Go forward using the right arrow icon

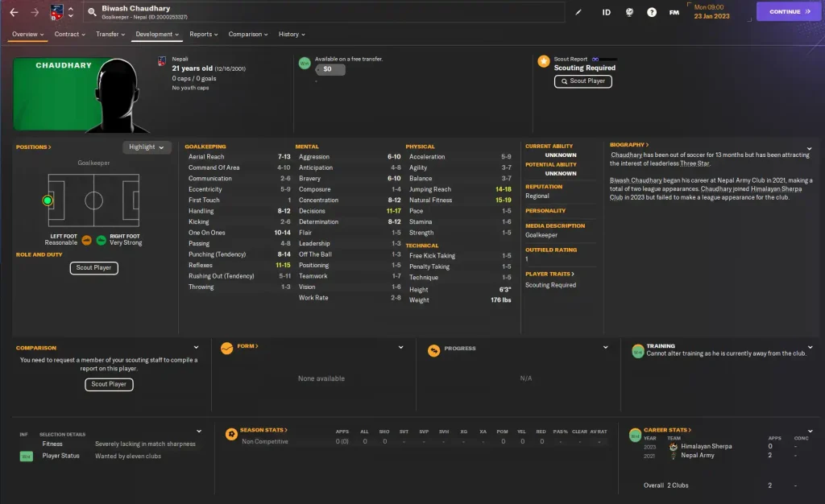point(35,11)
